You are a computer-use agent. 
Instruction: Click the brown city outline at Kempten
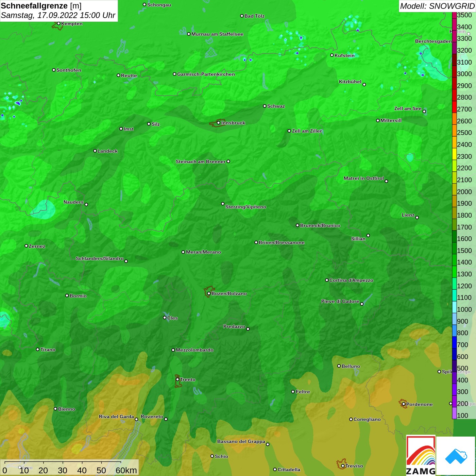click(57, 26)
